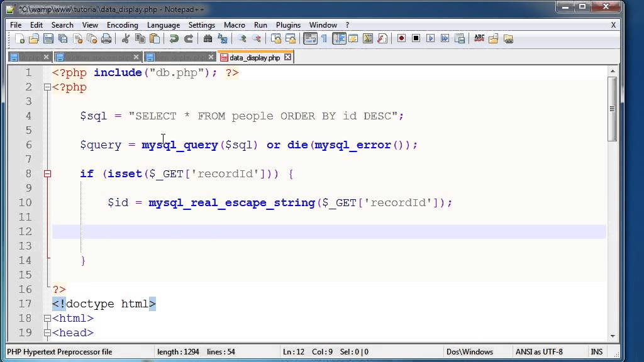The height and width of the screenshot is (362, 644).
Task: Open the View menu
Action: tap(90, 25)
